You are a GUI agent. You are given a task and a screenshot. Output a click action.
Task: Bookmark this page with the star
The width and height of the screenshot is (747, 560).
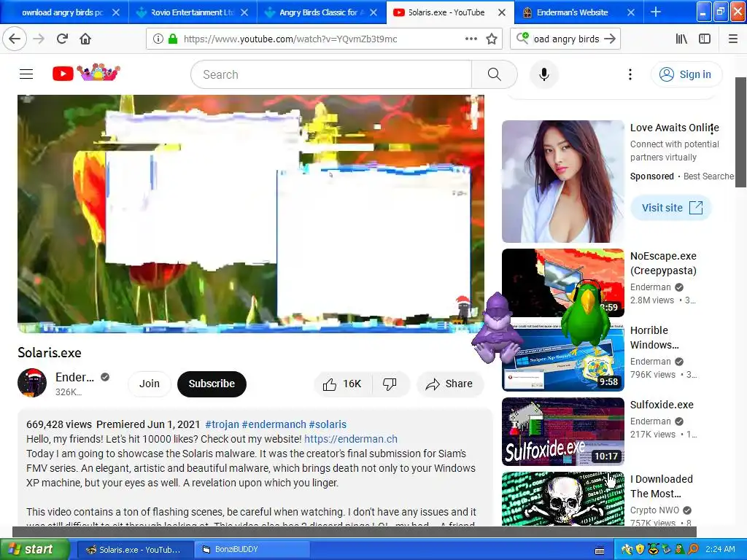pos(492,39)
